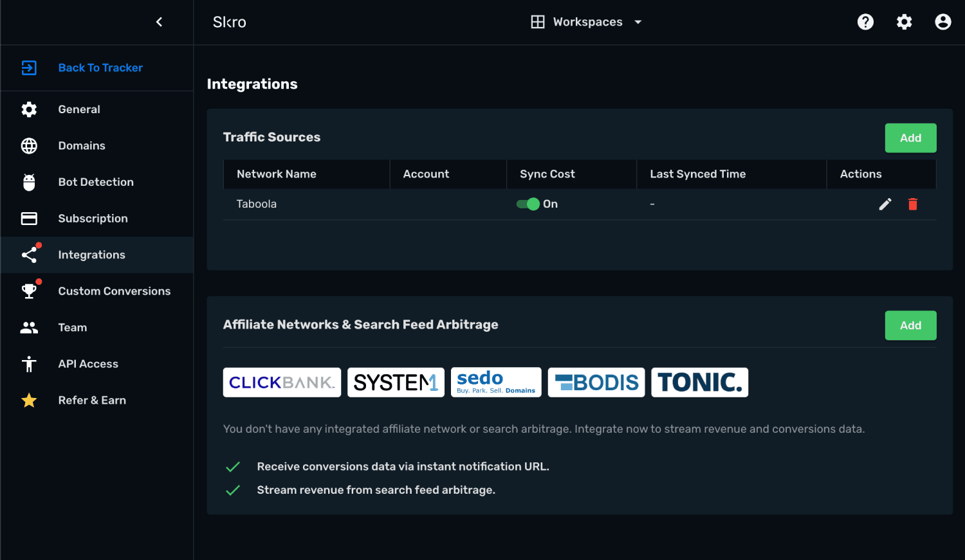Viewport: 965px width, 560px height.
Task: Go to Back To Tracker link
Action: [x=100, y=68]
